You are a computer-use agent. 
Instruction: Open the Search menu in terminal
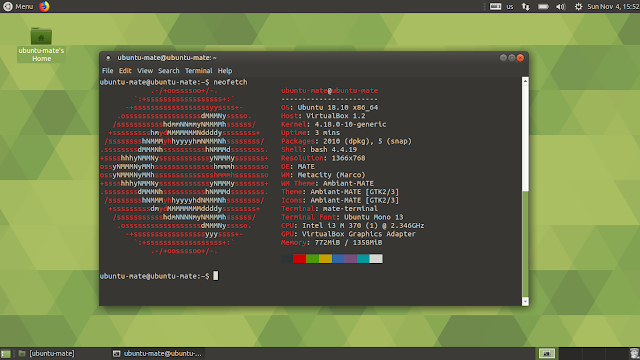(169, 71)
